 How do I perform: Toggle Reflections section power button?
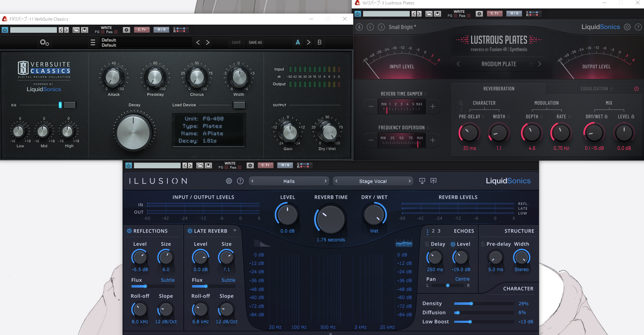coord(129,231)
